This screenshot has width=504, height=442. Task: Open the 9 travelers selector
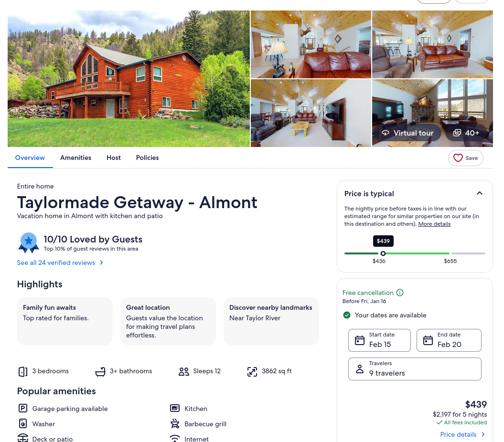click(x=415, y=369)
